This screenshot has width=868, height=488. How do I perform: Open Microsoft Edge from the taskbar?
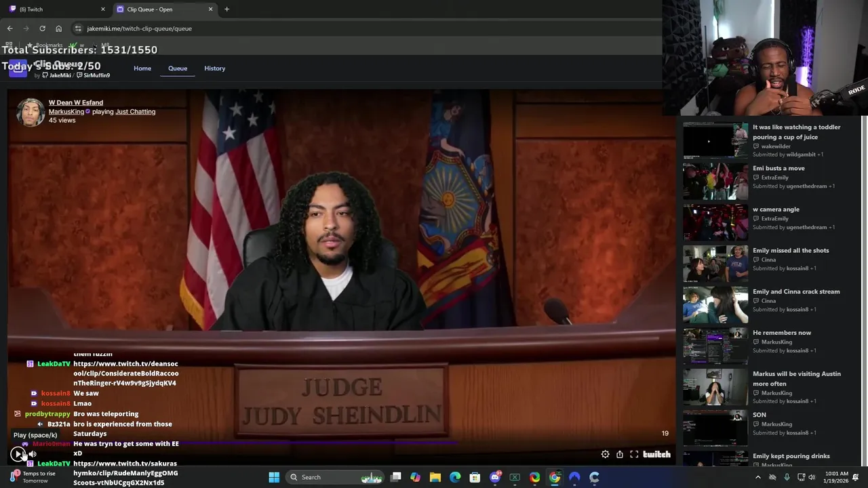pyautogui.click(x=455, y=477)
